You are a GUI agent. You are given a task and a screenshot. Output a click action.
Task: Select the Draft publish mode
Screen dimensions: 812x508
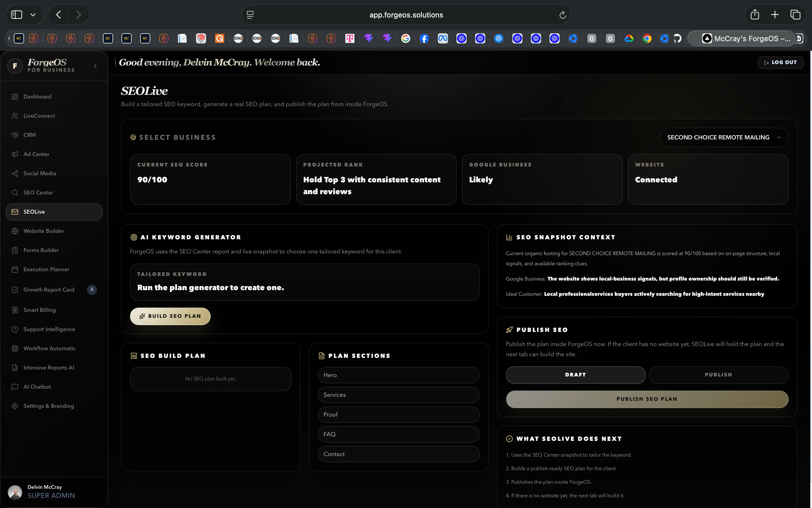[575, 375]
